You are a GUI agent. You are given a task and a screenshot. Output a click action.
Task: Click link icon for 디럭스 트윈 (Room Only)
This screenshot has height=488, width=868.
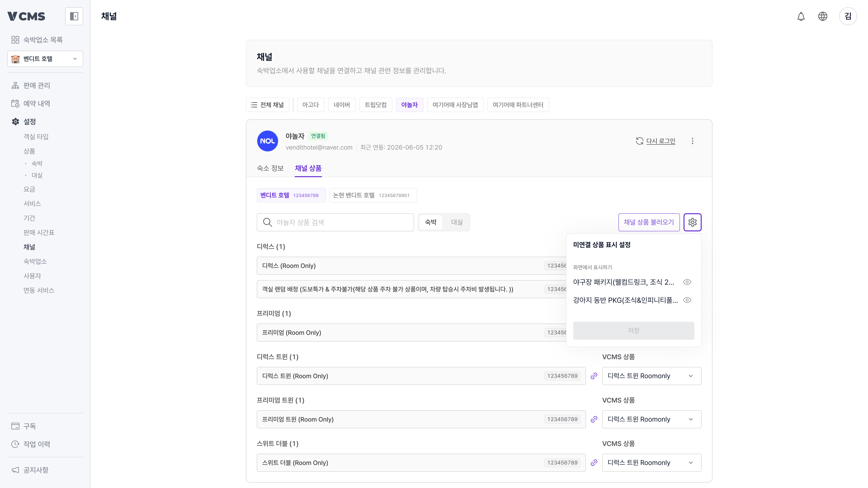[594, 376]
